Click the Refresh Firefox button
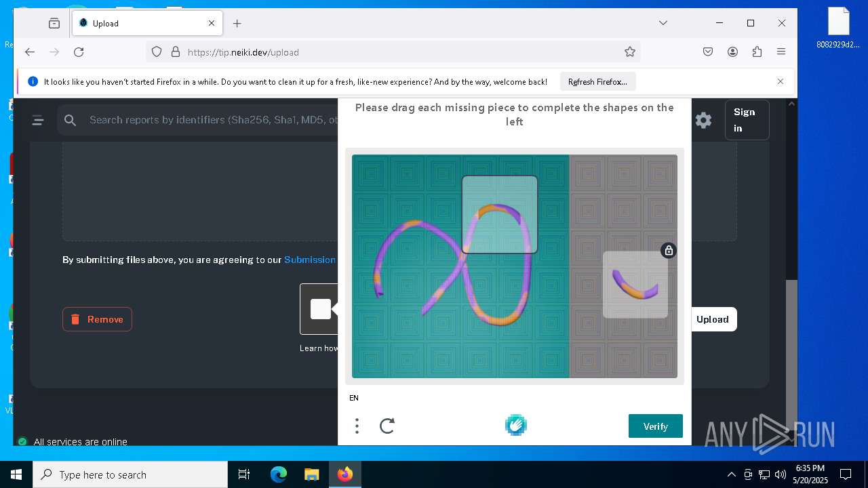Image resolution: width=868 pixels, height=488 pixels. click(597, 81)
